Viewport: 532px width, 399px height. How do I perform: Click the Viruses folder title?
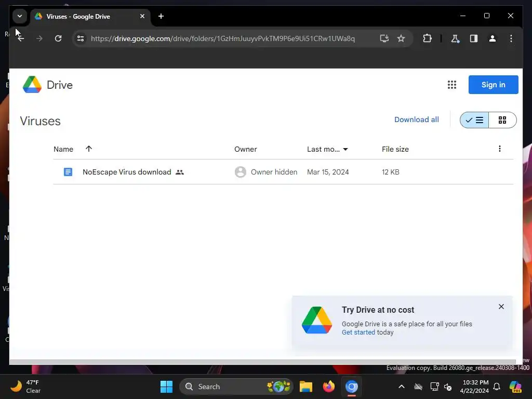pos(40,121)
